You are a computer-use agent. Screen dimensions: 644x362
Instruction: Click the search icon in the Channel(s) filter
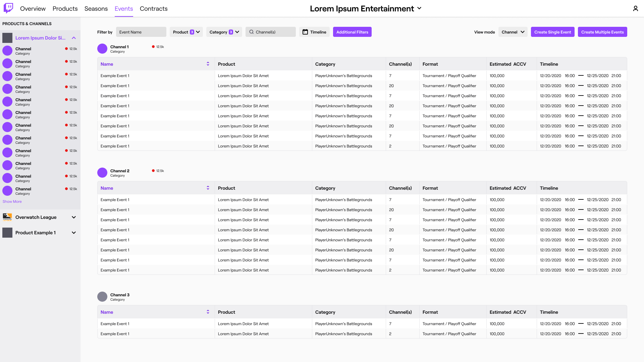(251, 32)
